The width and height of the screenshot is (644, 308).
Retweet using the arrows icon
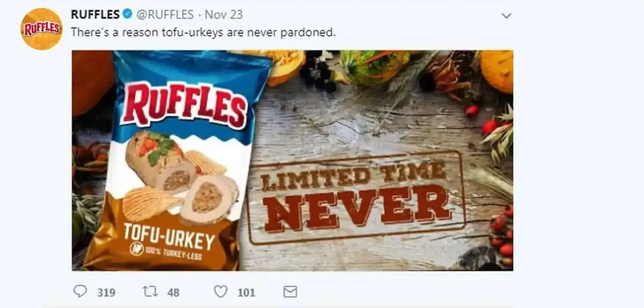coord(150,291)
